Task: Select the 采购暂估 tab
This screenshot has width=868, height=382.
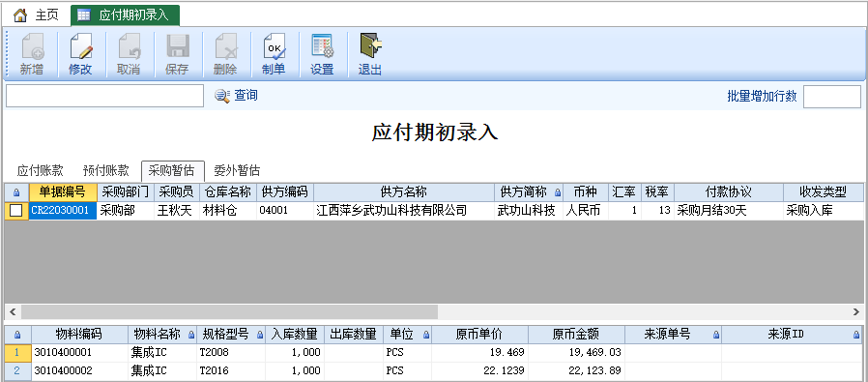Action: point(173,170)
